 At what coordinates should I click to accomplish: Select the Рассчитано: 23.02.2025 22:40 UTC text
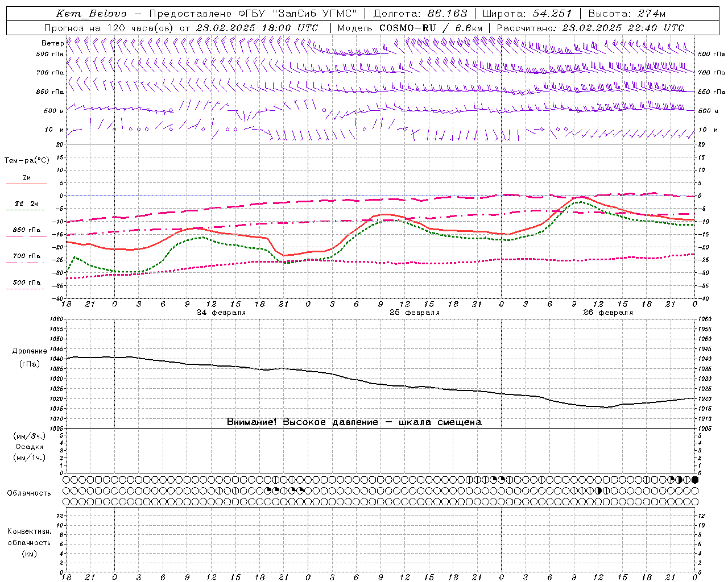tap(590, 28)
